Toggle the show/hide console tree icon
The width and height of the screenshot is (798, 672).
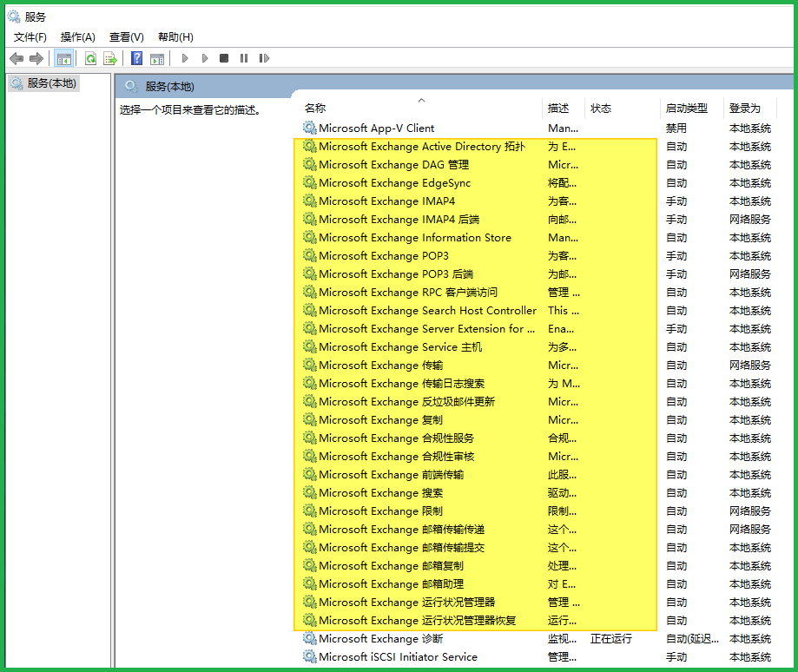(x=64, y=58)
